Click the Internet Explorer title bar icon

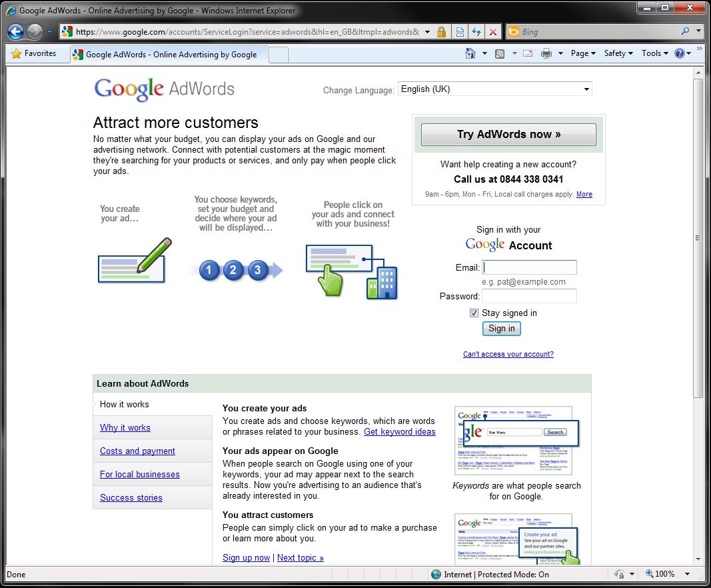11,10
